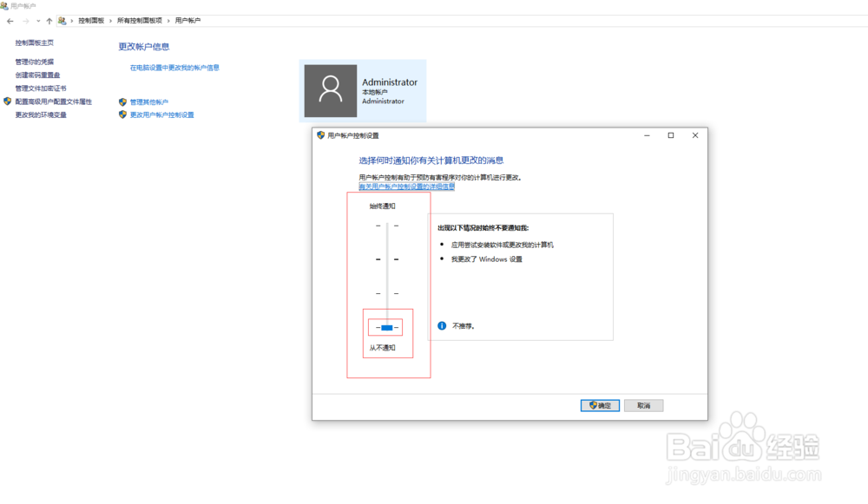Open 更改用户帐户控制设置 link
This screenshot has height=504, width=868.
(x=161, y=115)
